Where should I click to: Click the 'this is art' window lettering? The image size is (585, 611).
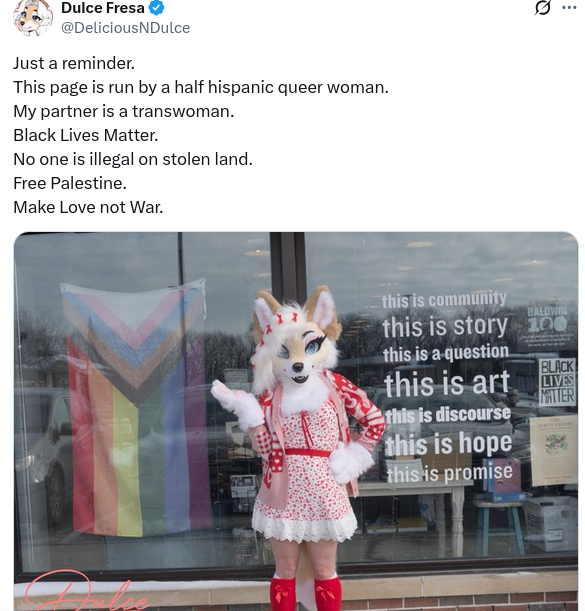[447, 383]
